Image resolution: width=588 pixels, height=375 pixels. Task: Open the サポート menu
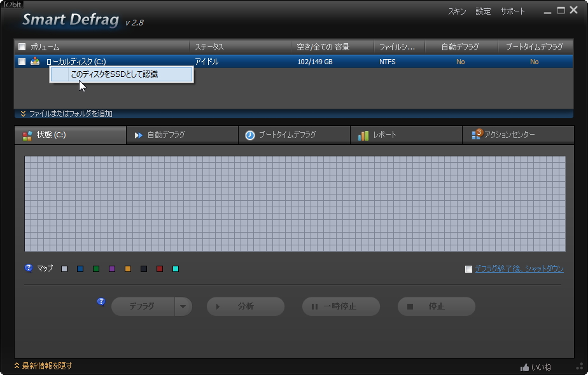(x=512, y=11)
